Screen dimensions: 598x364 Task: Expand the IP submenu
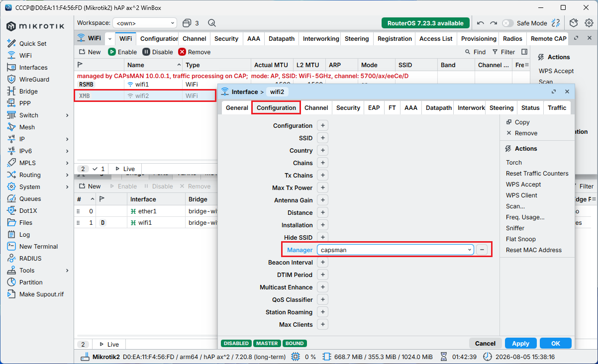coord(67,139)
